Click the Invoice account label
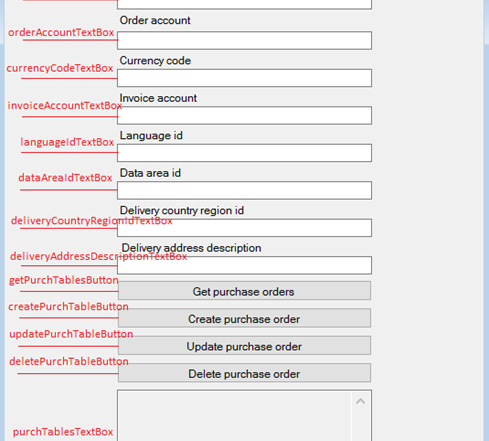Viewport: 489px width, 441px height. (x=158, y=98)
